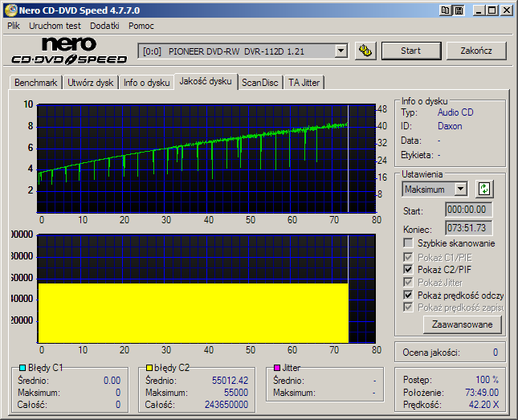Open the PIONEER DVD-RW drive dropdown
The width and height of the screenshot is (518, 420).
(341, 51)
